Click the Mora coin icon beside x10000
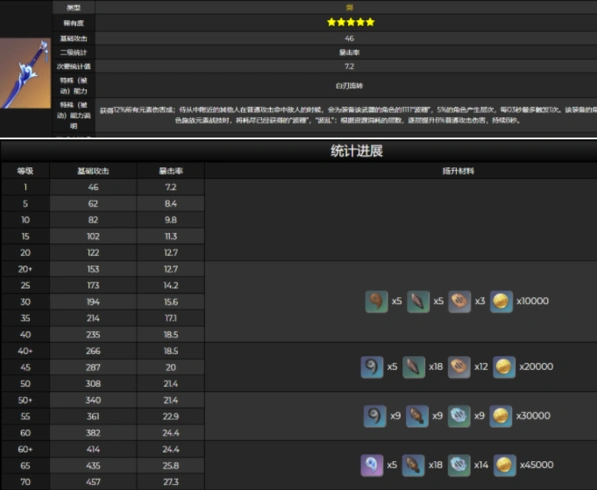The width and height of the screenshot is (597, 490). [501, 302]
